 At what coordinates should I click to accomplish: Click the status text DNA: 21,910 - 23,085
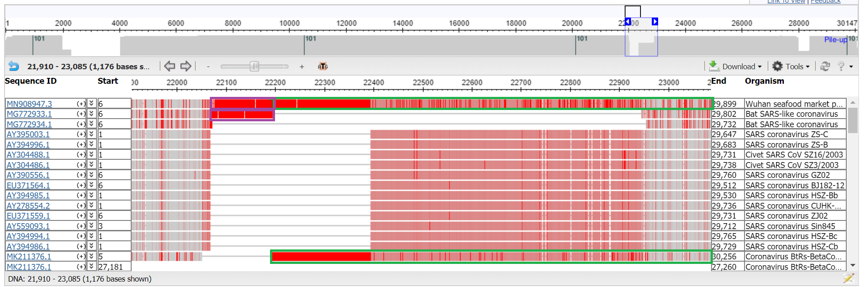coord(80,279)
